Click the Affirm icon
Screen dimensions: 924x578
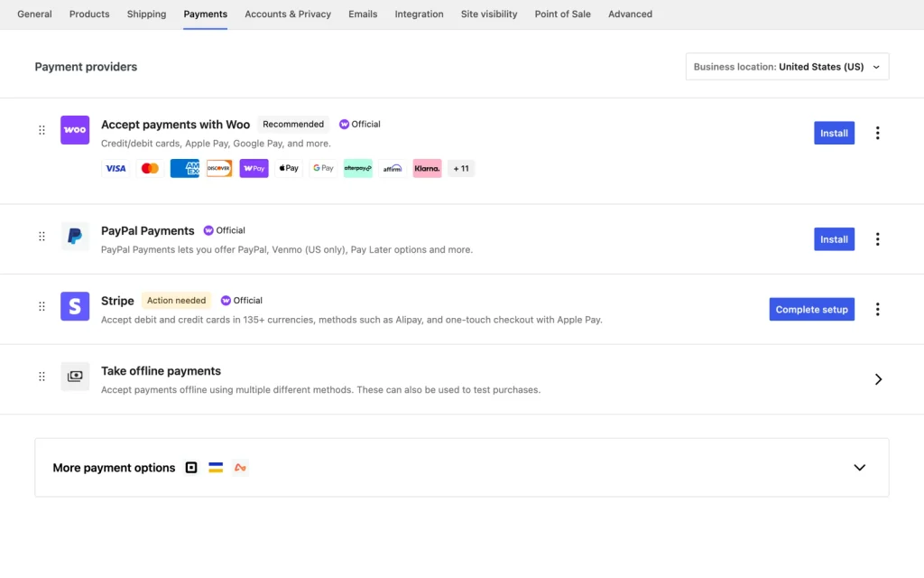(393, 168)
